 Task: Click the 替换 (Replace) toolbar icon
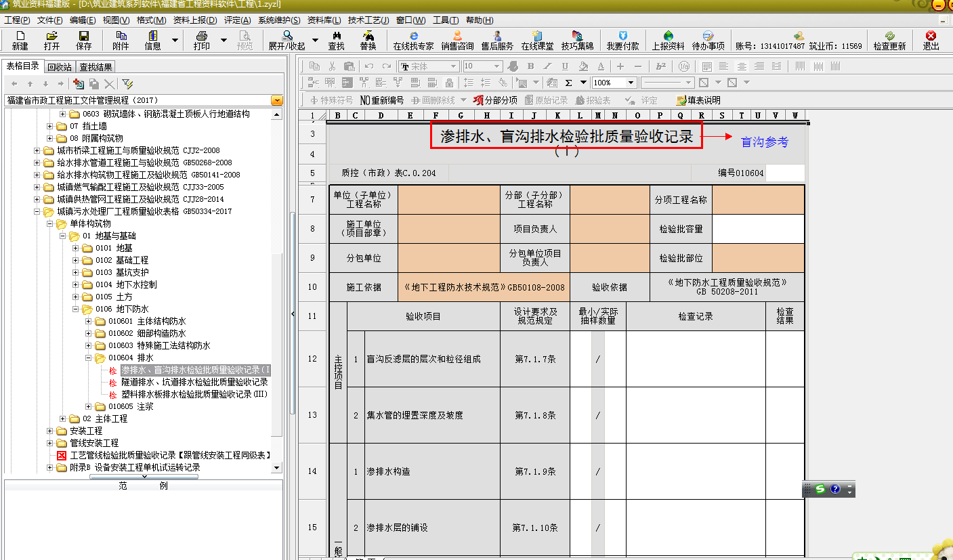368,41
